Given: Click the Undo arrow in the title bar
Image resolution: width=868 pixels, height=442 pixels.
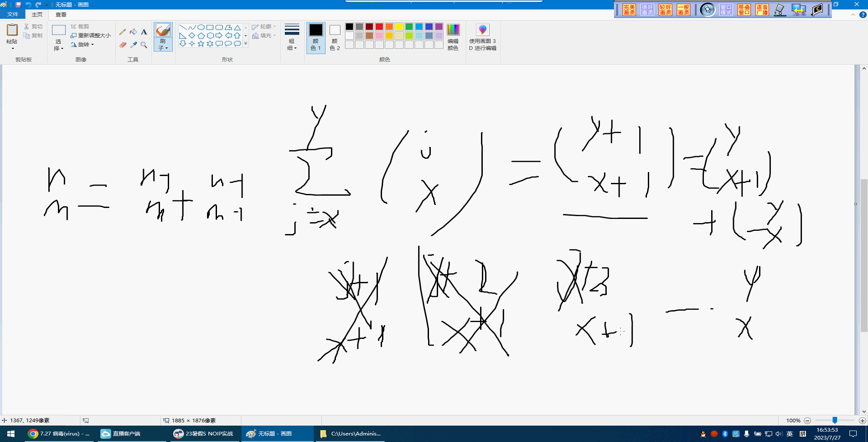Looking at the screenshot, I should pyautogui.click(x=28, y=5).
